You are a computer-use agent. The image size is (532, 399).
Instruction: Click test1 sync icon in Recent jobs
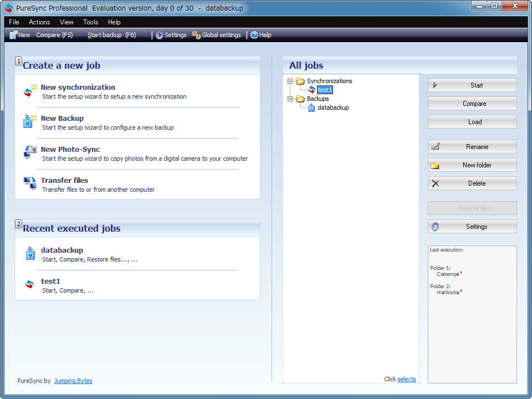click(30, 284)
